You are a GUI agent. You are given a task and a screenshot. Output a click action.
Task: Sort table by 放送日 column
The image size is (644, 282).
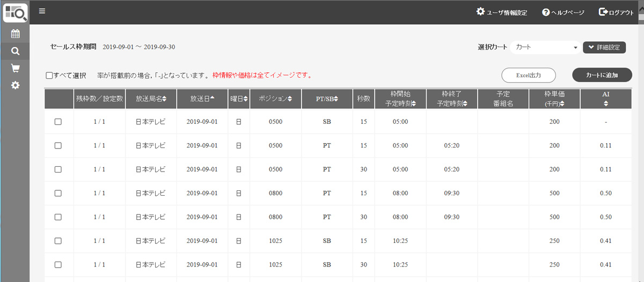[202, 99]
